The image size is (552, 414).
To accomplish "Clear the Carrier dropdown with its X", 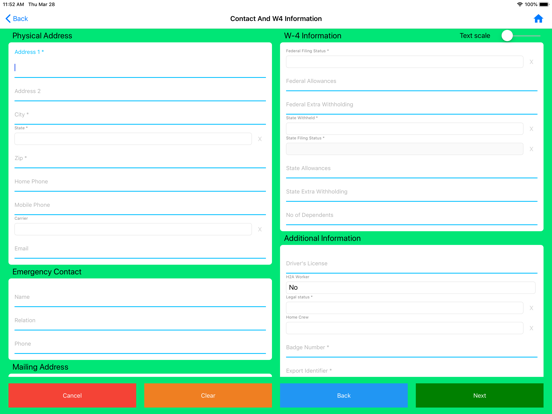I will coord(259,230).
